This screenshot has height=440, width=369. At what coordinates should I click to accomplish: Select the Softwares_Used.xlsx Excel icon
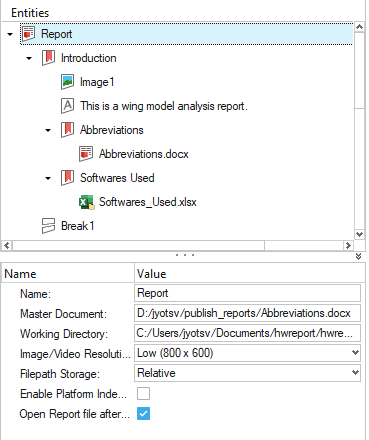click(86, 202)
